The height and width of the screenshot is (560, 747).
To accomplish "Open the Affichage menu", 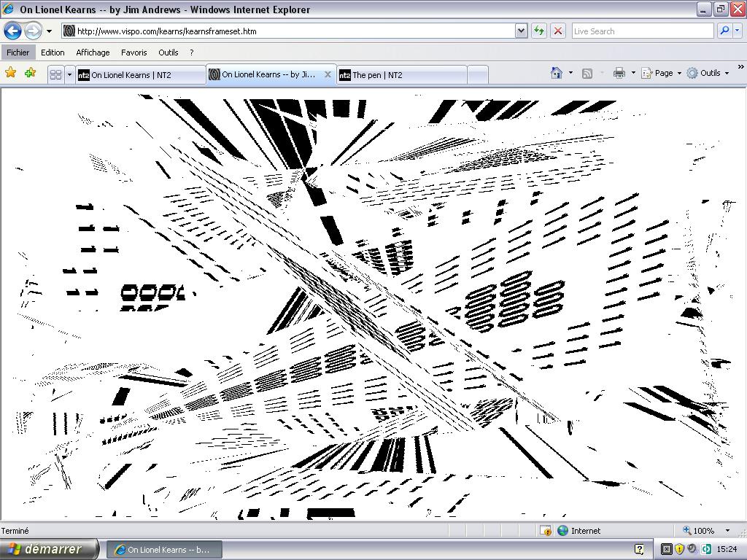I will (93, 52).
